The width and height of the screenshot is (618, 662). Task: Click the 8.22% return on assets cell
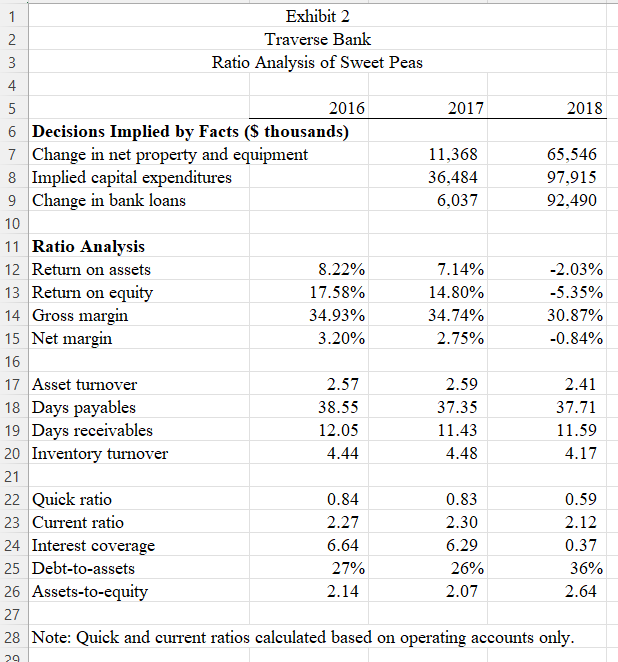coord(309,269)
